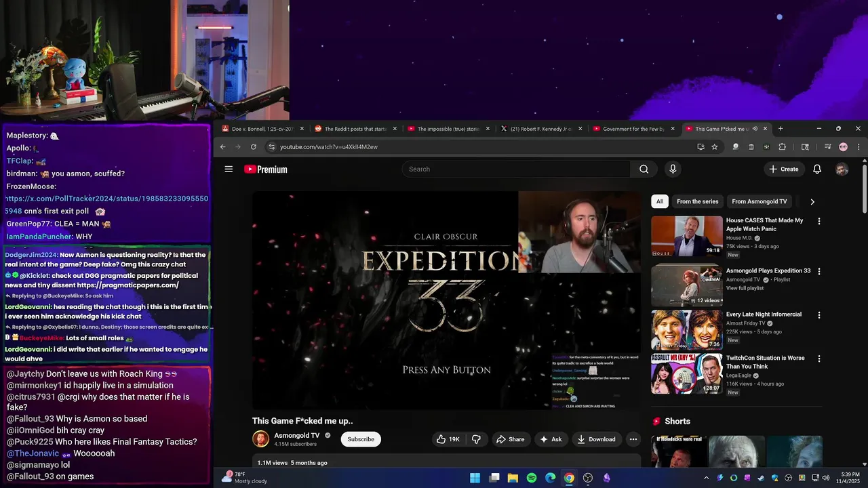Open Asmongold TV channel name link
This screenshot has height=488, width=868.
pyautogui.click(x=297, y=435)
